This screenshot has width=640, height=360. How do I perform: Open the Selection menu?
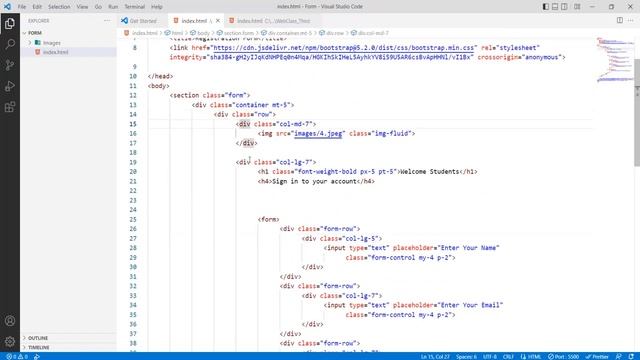(59, 7)
